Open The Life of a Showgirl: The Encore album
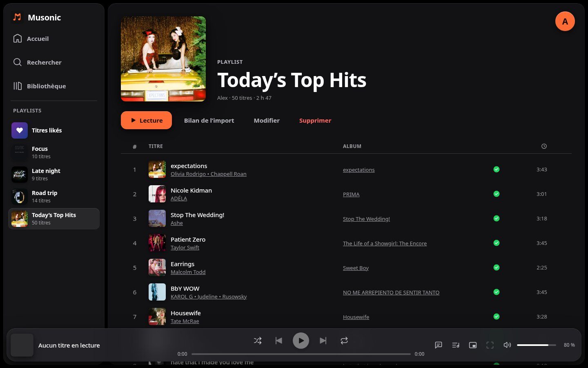The width and height of the screenshot is (588, 368). click(x=385, y=244)
